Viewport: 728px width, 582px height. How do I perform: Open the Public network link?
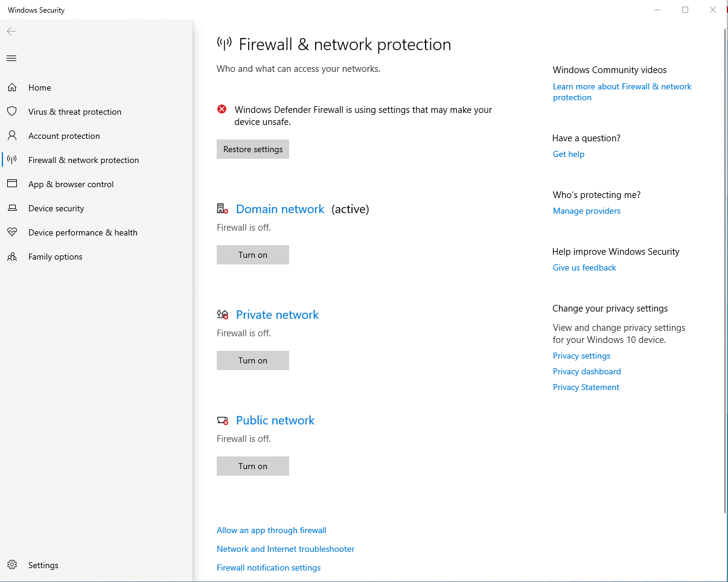(275, 420)
